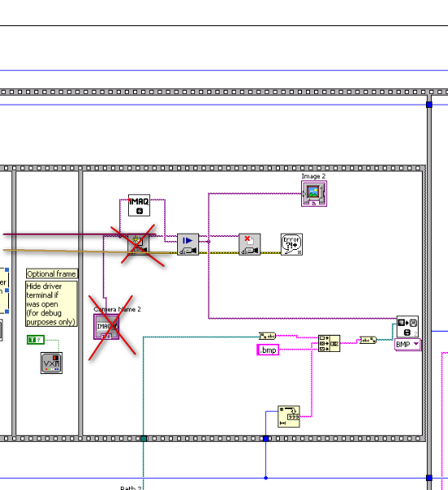
Task: Click the Concatenate Strings node
Action: (x=329, y=344)
